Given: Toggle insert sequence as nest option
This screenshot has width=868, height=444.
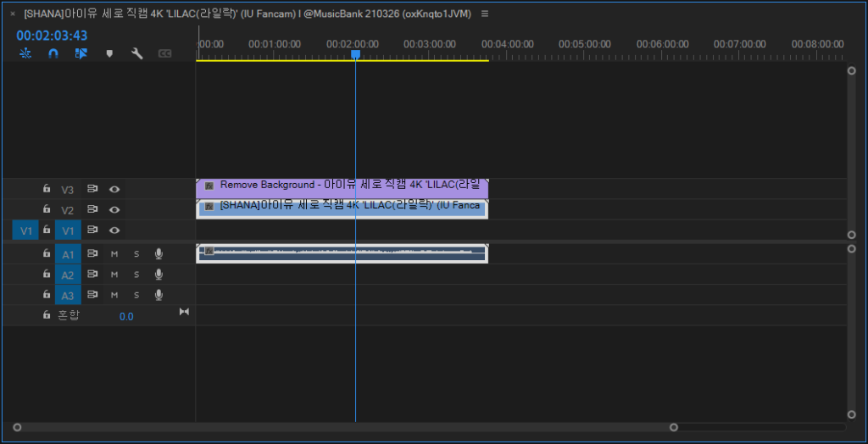Looking at the screenshot, I should (x=25, y=53).
